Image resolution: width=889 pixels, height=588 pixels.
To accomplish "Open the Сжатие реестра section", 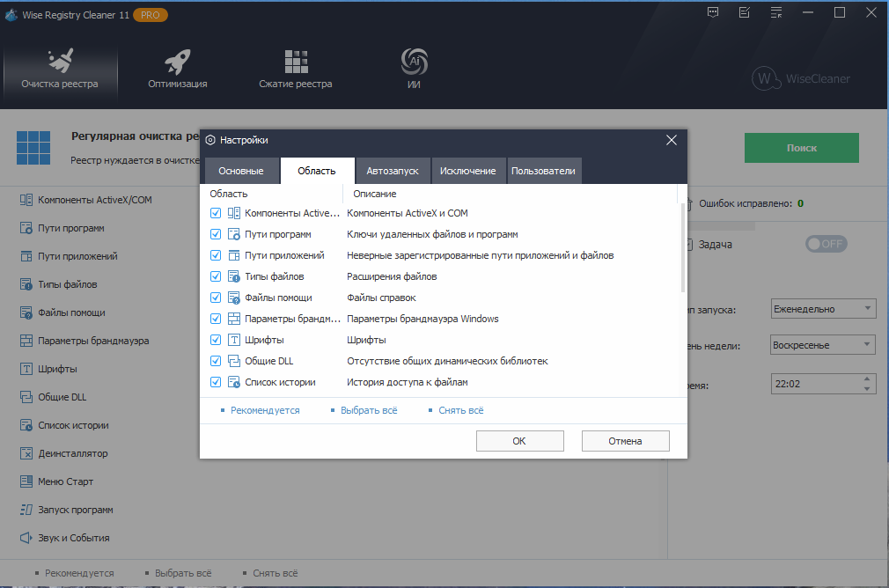I will [296, 70].
